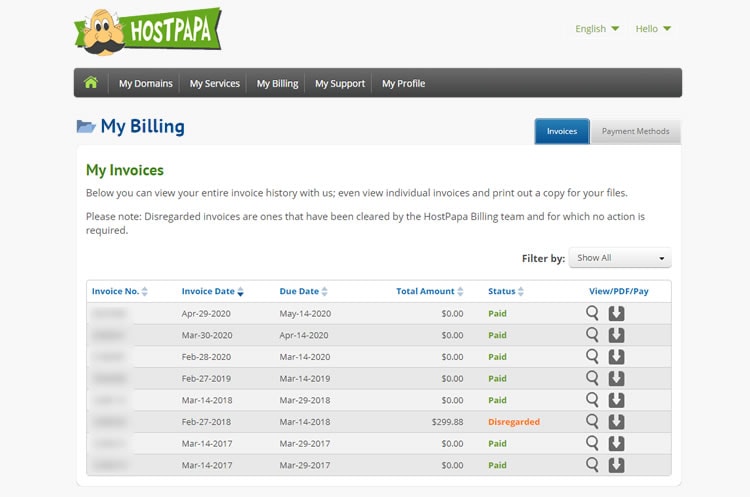Open the English language dropdown
Image resolution: width=750 pixels, height=497 pixels.
(597, 29)
